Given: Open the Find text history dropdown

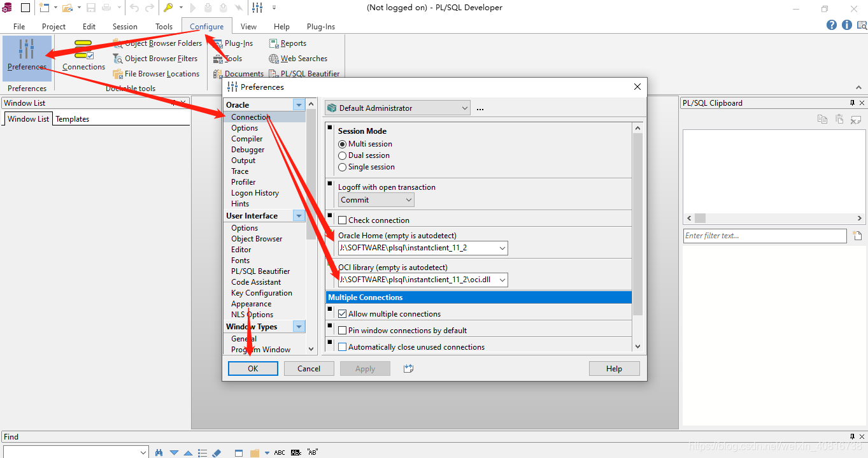Looking at the screenshot, I should 143,452.
